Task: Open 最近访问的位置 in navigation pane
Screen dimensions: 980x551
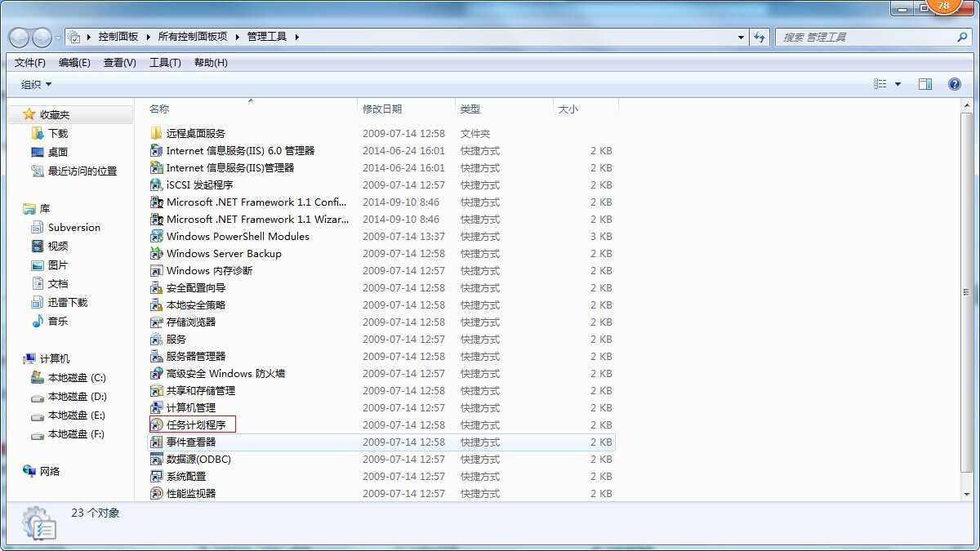Action: point(82,171)
